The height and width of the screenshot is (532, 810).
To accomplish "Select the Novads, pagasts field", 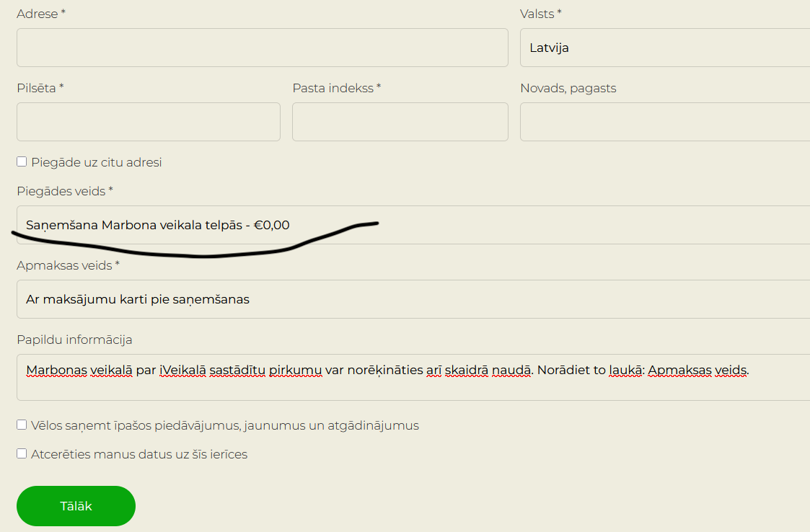I will tap(665, 122).
